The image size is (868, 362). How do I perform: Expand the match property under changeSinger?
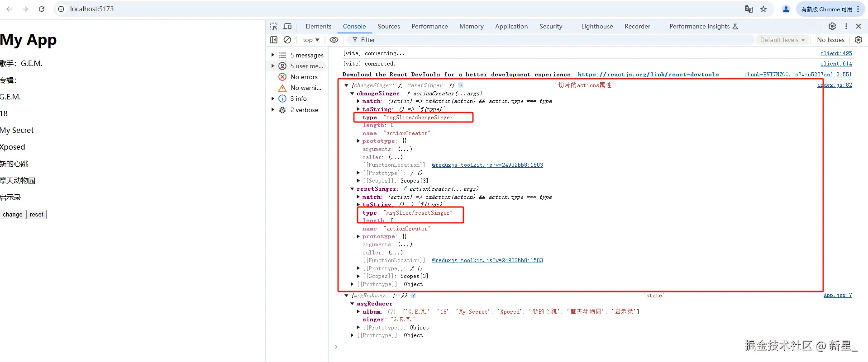(x=358, y=101)
